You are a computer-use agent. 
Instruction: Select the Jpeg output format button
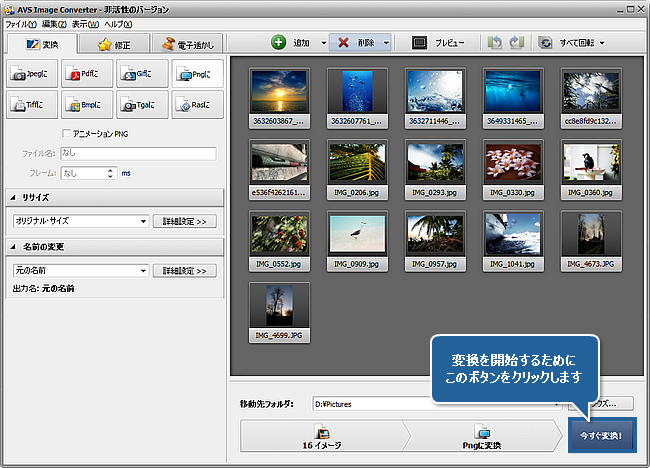click(32, 74)
